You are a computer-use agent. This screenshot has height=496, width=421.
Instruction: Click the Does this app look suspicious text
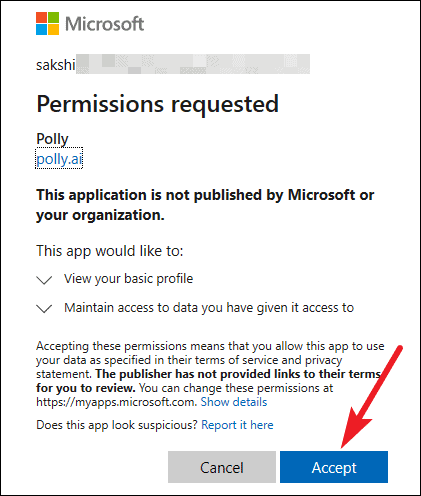[x=117, y=425]
